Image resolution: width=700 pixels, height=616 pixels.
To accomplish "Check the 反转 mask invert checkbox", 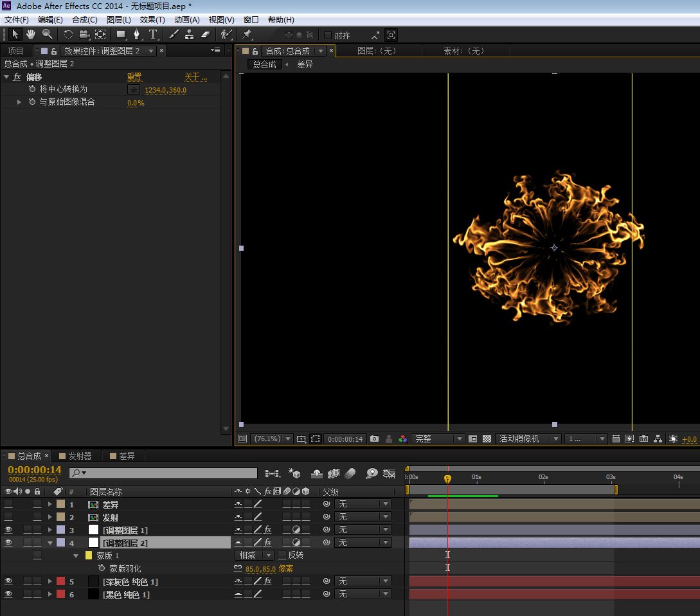I will (282, 556).
